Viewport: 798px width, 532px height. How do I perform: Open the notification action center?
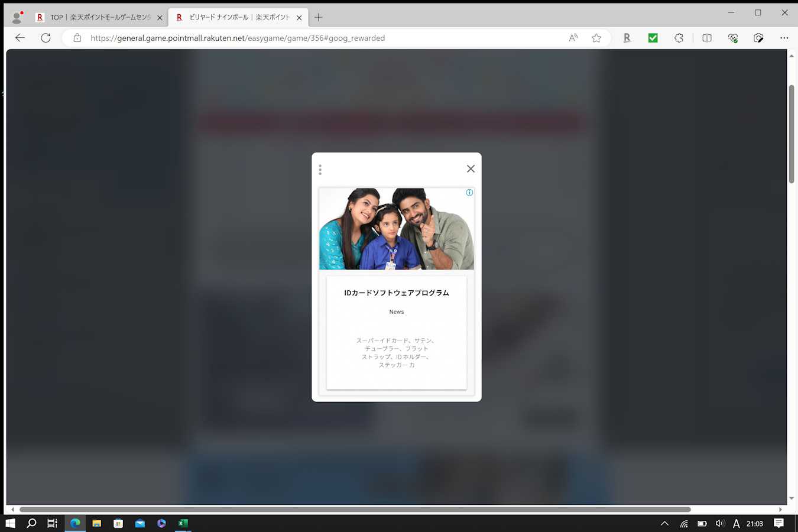click(779, 523)
